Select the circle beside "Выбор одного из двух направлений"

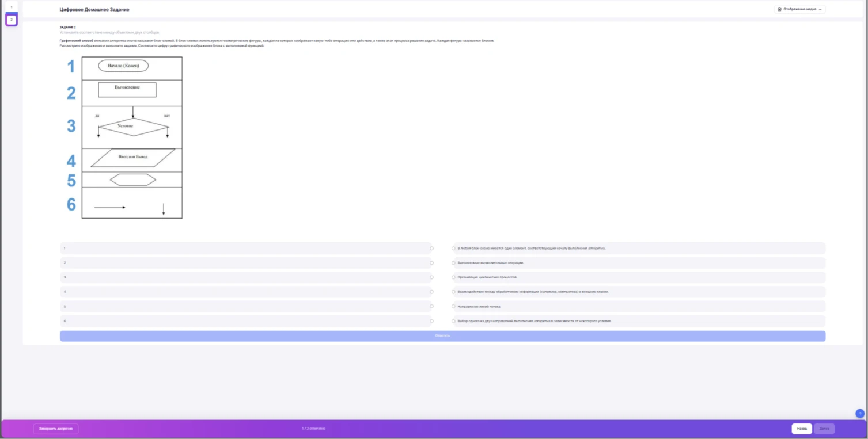click(x=454, y=321)
